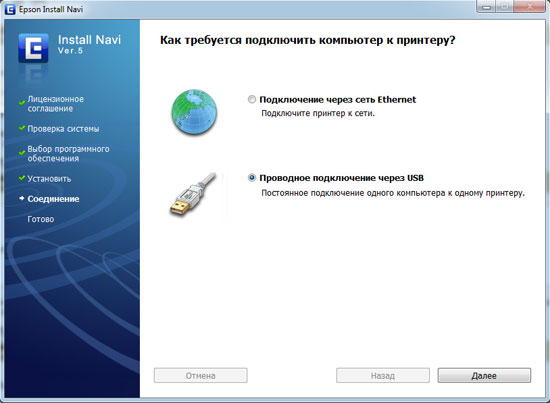Click the current Соединение step
The width and height of the screenshot is (550, 403).
[53, 199]
